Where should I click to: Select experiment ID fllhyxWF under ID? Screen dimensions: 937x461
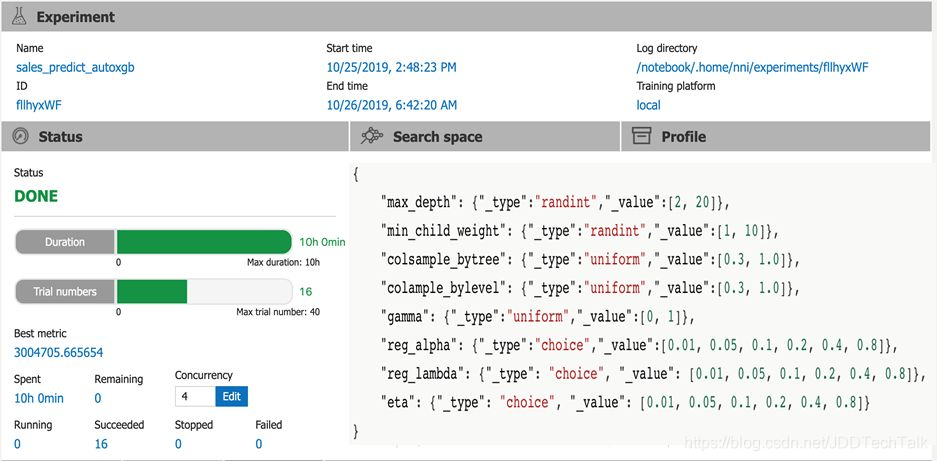39,105
